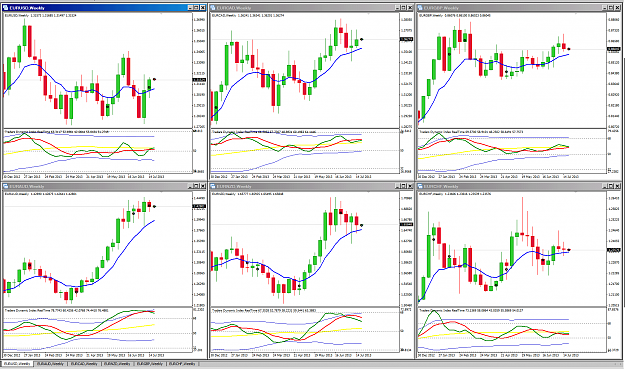625x369 pixels.
Task: Close the EURUSD,Weekly chart window
Action: tap(203, 8)
